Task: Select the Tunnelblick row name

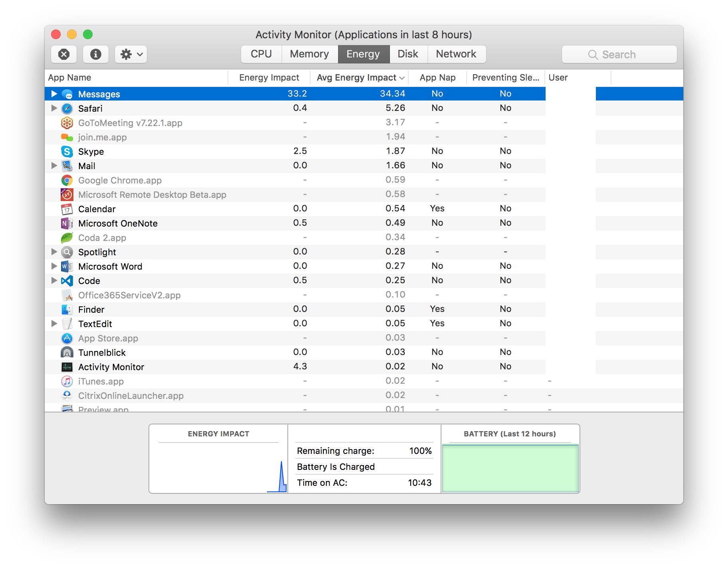Action: pos(102,353)
